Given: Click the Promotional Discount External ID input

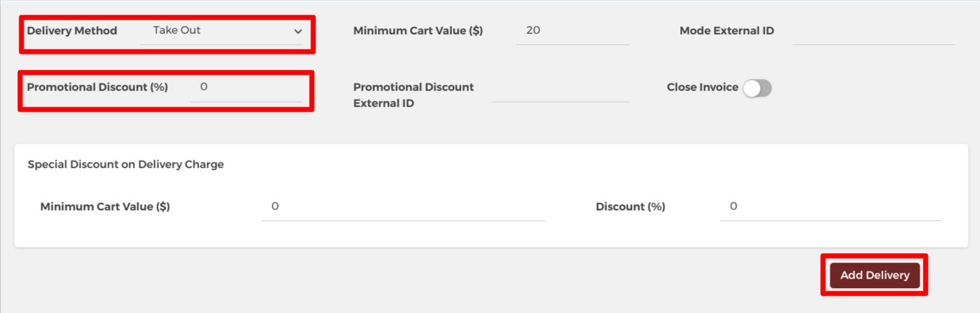Looking at the screenshot, I should [x=560, y=89].
